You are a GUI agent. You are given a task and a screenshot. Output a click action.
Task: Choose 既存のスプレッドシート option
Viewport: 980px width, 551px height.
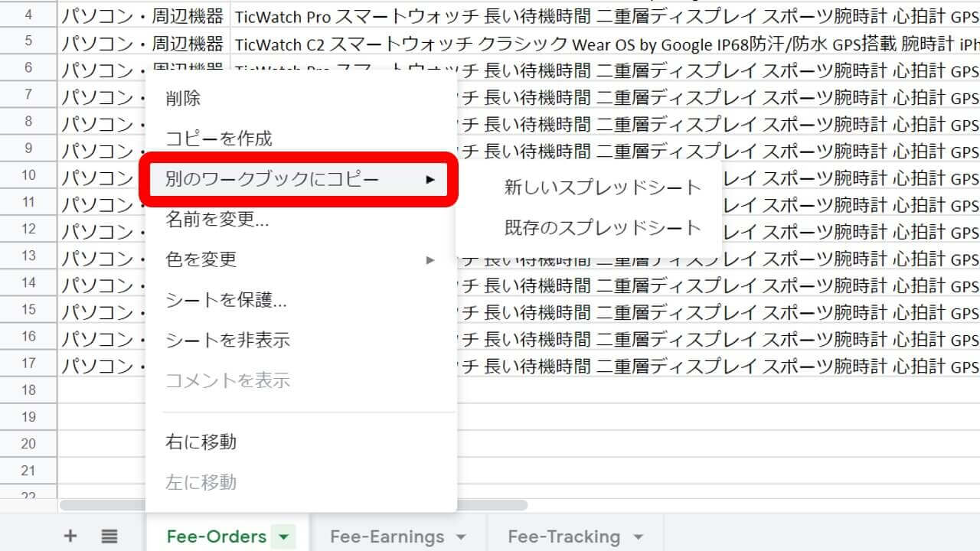(603, 228)
